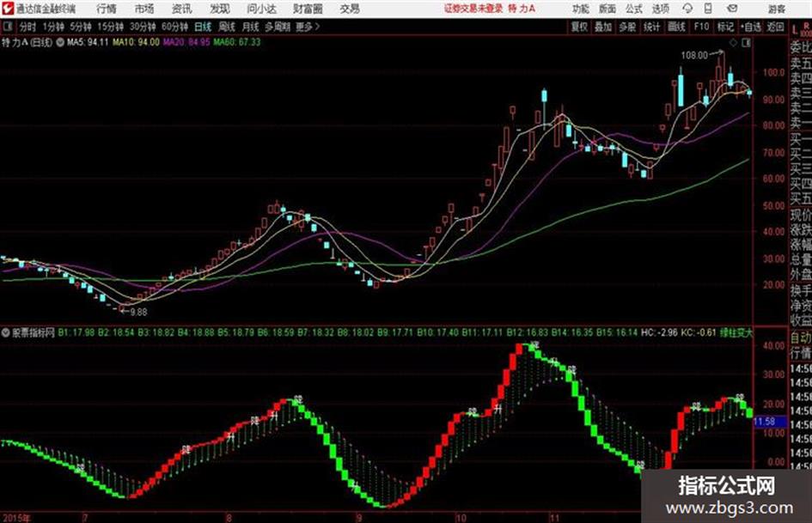Click the 特力A(日线) chart title
Screen dimensions: 812x523
[27, 42]
